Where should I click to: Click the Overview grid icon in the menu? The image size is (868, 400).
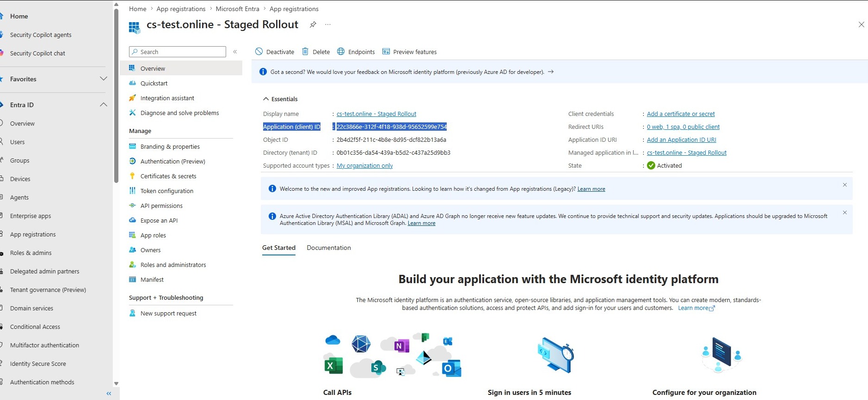coord(132,68)
